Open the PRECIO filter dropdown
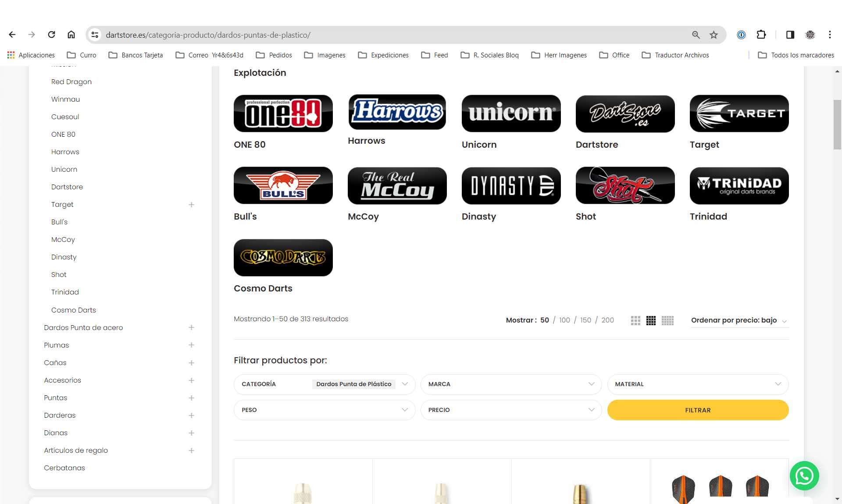The height and width of the screenshot is (504, 842). coord(511,410)
